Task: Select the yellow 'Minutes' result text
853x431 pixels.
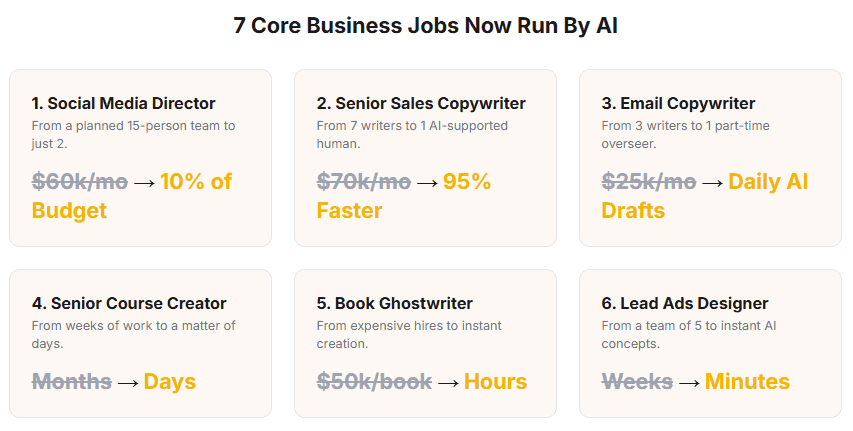Action: pyautogui.click(x=747, y=381)
